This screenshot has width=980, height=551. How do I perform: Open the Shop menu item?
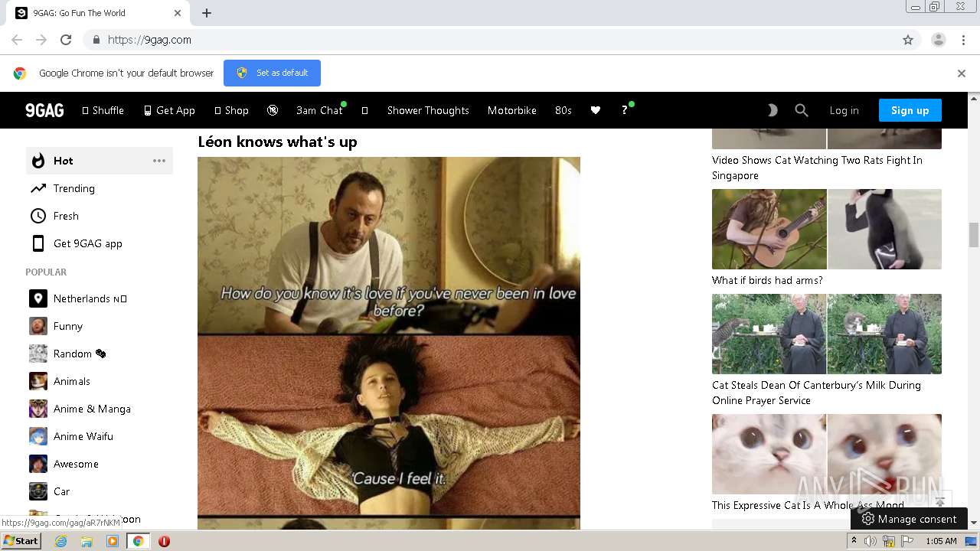[x=231, y=110]
